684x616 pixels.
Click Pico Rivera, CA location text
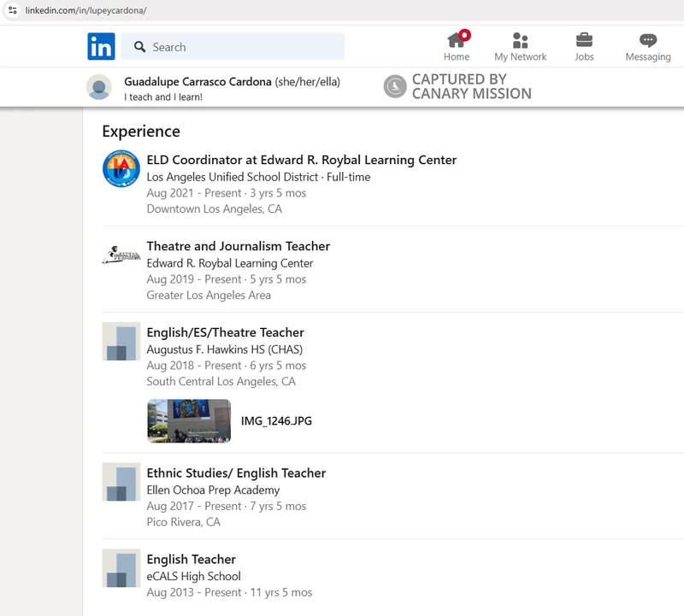tap(183, 522)
